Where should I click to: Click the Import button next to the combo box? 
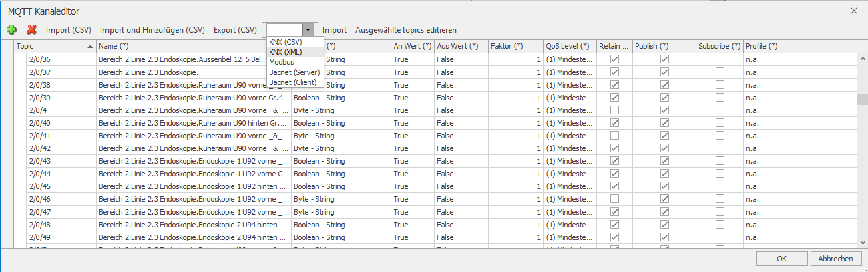click(335, 30)
